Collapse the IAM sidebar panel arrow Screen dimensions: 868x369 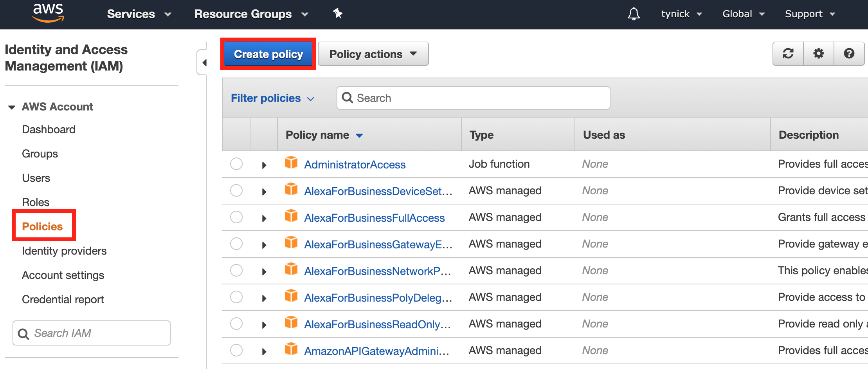[x=204, y=63]
